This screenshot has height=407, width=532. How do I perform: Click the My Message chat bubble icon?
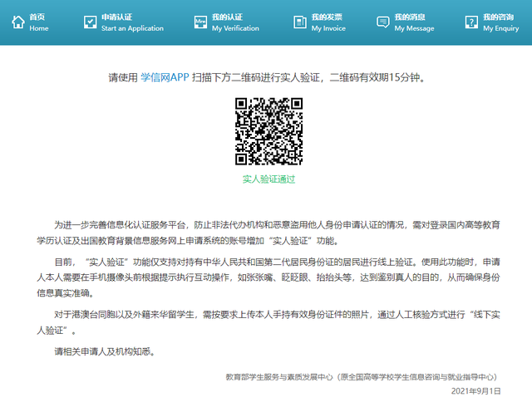point(383,22)
